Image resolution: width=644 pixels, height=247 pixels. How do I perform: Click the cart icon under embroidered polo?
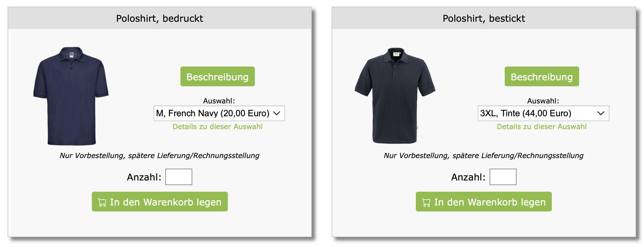426,202
